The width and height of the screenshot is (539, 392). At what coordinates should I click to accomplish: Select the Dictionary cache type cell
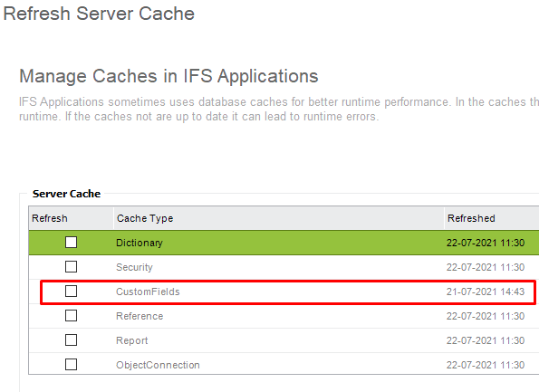coord(279,243)
